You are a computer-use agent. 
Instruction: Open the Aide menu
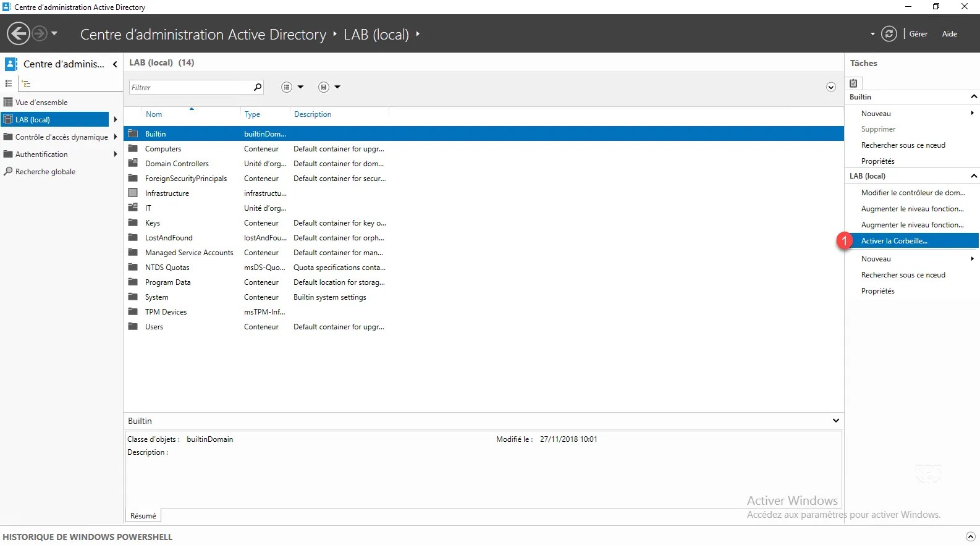[x=949, y=34]
